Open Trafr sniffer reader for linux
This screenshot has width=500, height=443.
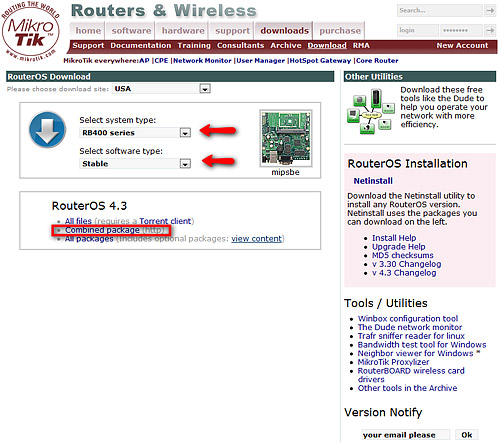click(x=411, y=336)
